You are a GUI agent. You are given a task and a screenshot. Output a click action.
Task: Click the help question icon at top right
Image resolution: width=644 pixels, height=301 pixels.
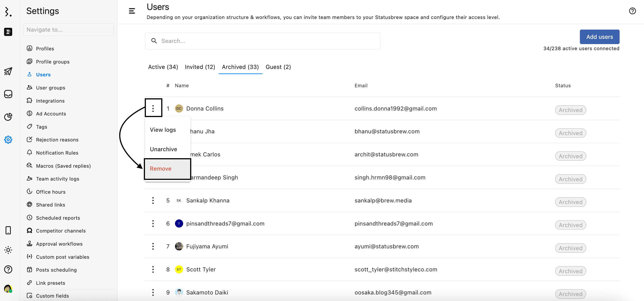point(632,11)
